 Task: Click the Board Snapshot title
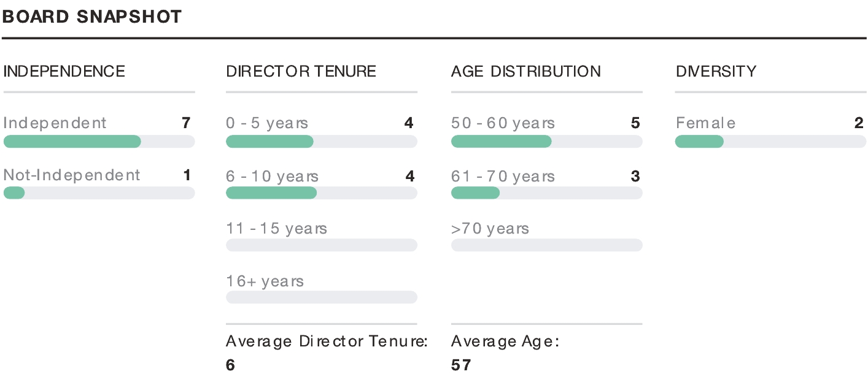coord(93,17)
